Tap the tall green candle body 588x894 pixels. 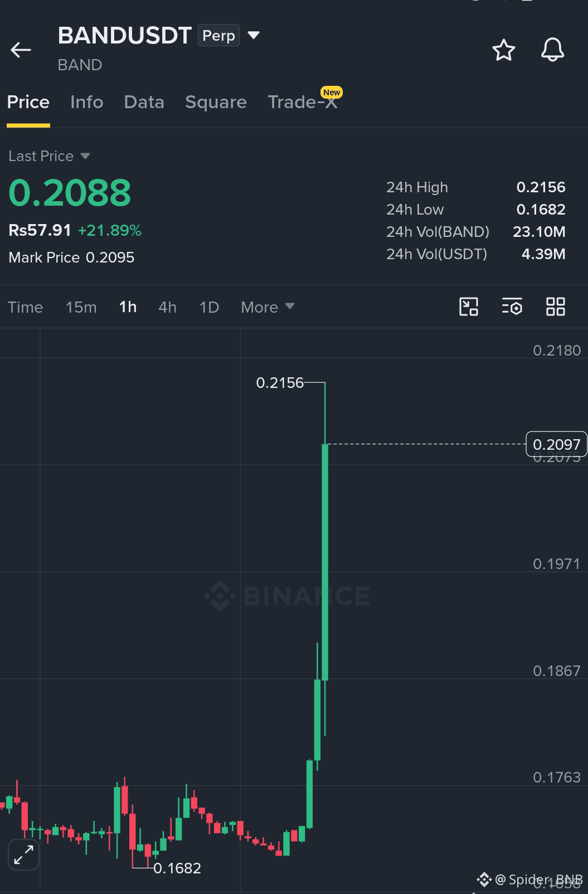click(325, 562)
